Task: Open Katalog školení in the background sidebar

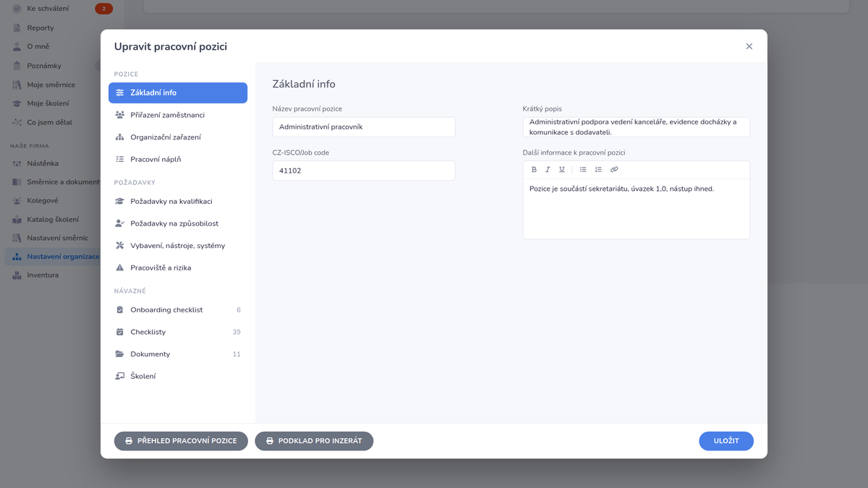Action: pos(53,219)
